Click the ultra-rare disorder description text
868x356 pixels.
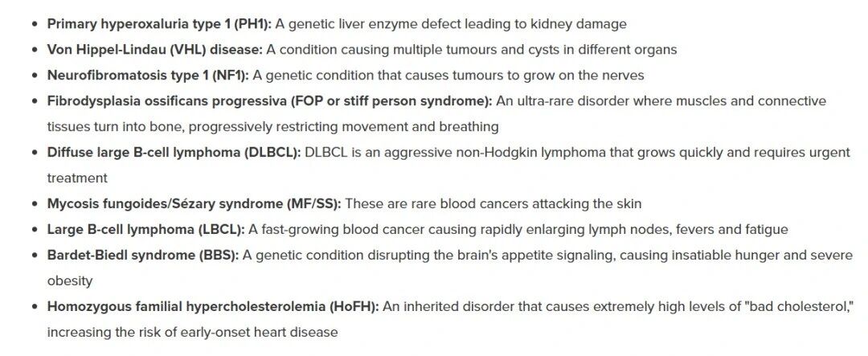(x=661, y=101)
